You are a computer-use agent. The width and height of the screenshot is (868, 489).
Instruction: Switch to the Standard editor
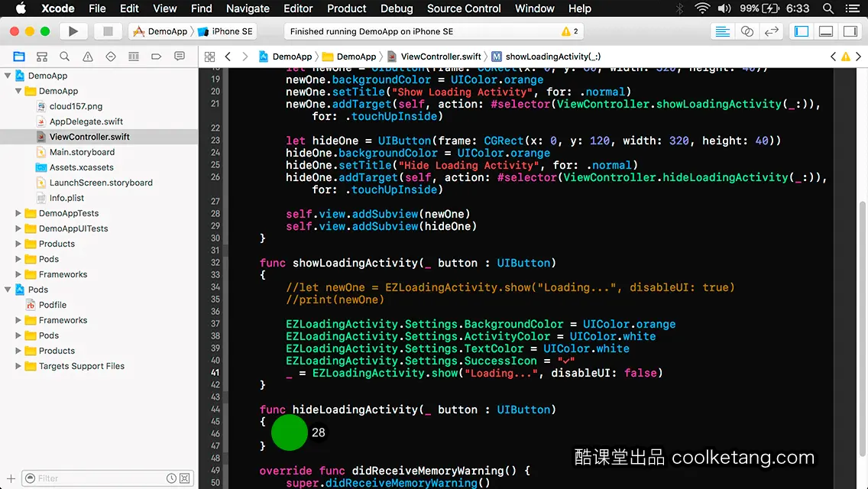click(x=722, y=31)
